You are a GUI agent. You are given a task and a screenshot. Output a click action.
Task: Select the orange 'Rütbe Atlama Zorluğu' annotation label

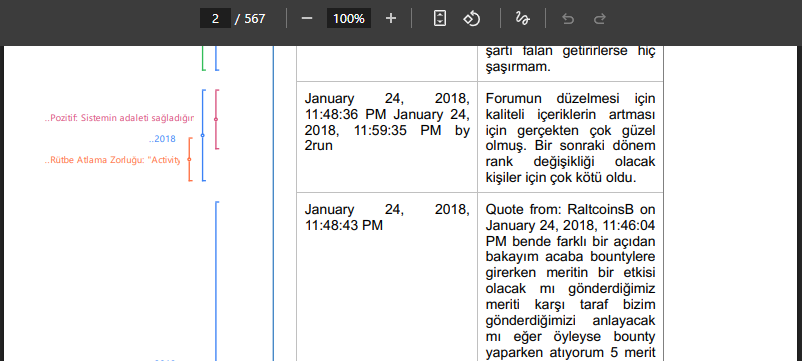point(112,160)
